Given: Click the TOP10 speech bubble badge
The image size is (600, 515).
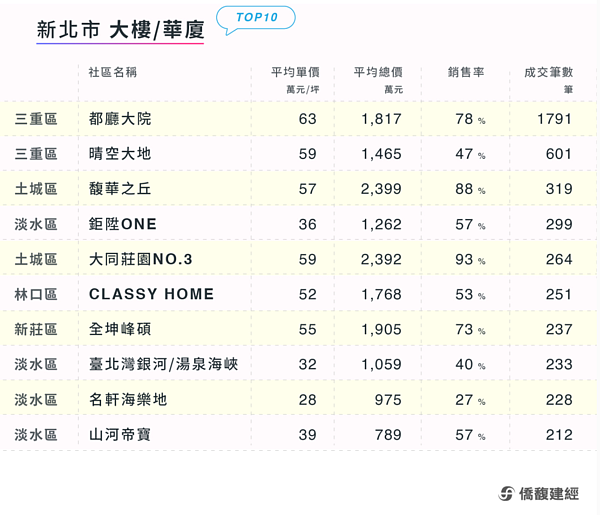Looking at the screenshot, I should [x=256, y=20].
